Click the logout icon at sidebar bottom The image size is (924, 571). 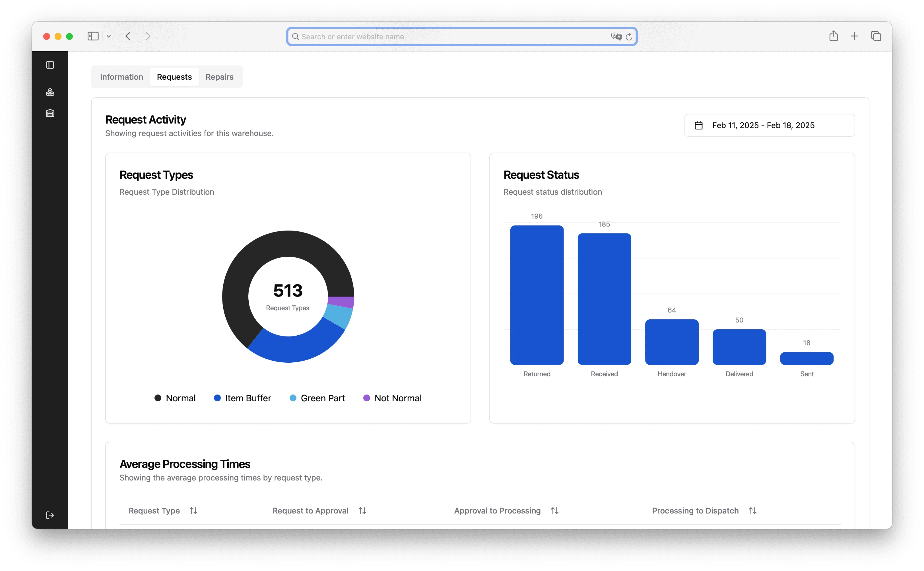click(50, 515)
